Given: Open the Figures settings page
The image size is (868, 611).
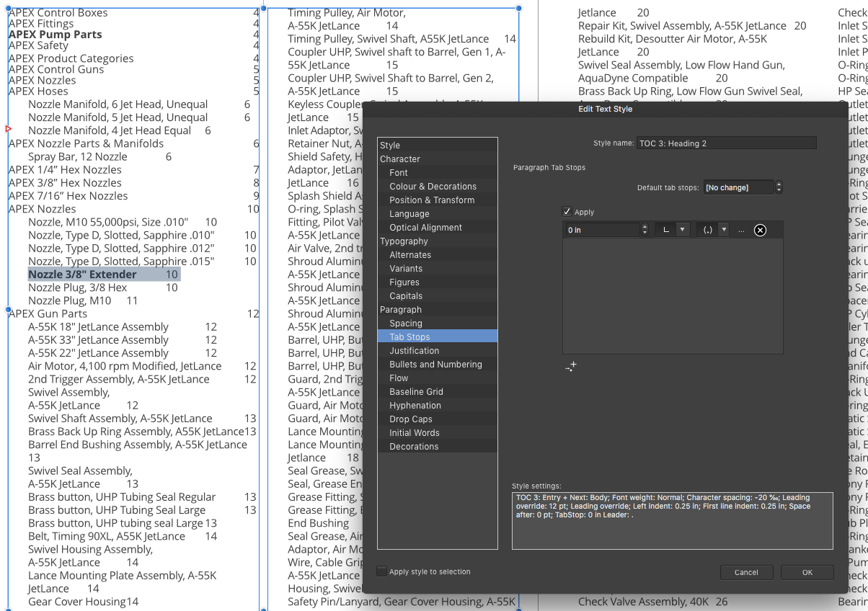Looking at the screenshot, I should point(438,282).
